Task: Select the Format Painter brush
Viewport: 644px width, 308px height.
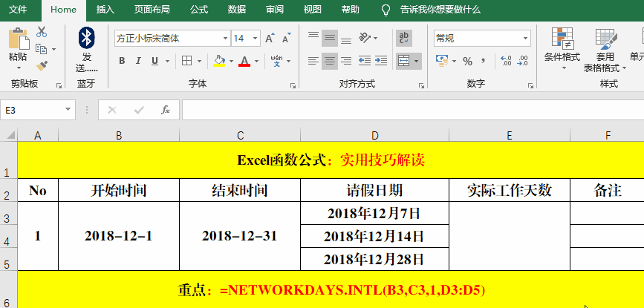Action: coord(42,65)
